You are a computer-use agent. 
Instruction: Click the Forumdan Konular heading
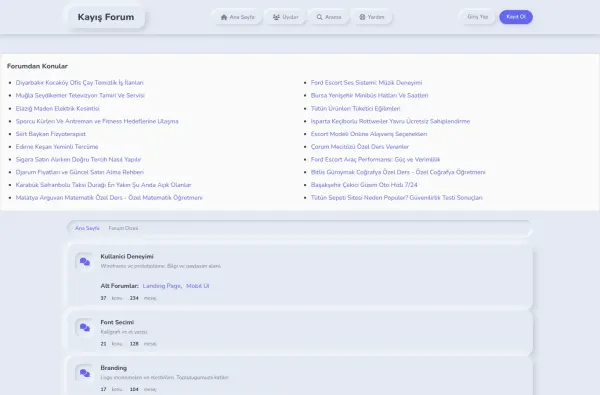[x=37, y=66]
